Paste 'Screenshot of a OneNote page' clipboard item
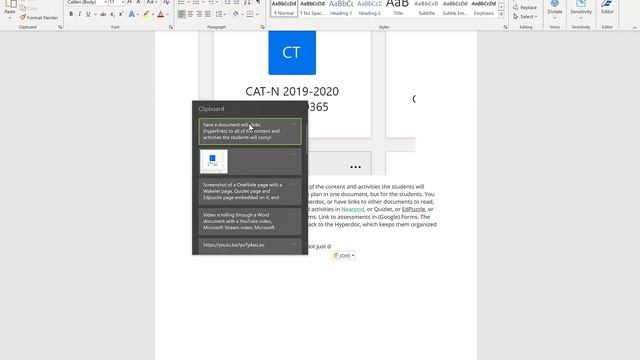This screenshot has height=360, width=640. tap(250, 191)
